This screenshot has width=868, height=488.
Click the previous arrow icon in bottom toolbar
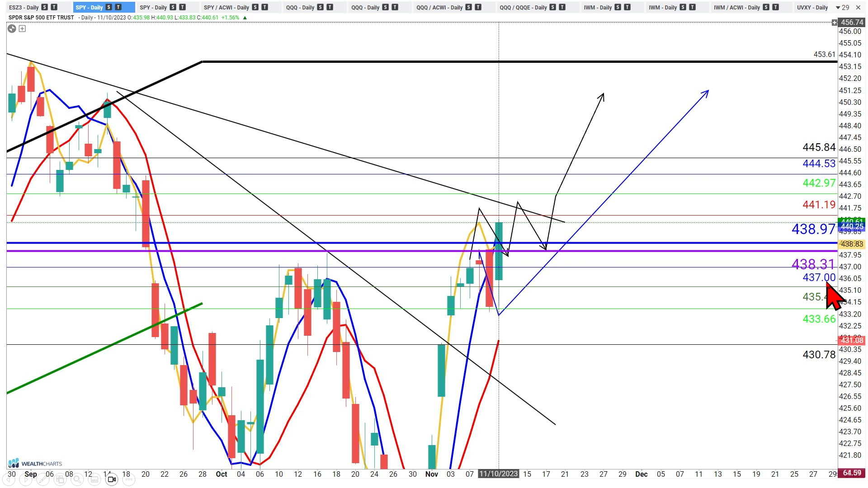8,479
